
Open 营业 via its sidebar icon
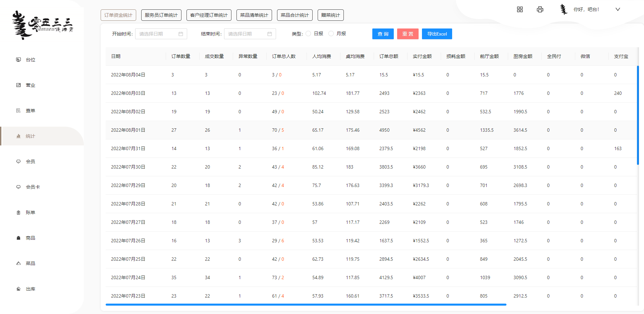tap(18, 85)
